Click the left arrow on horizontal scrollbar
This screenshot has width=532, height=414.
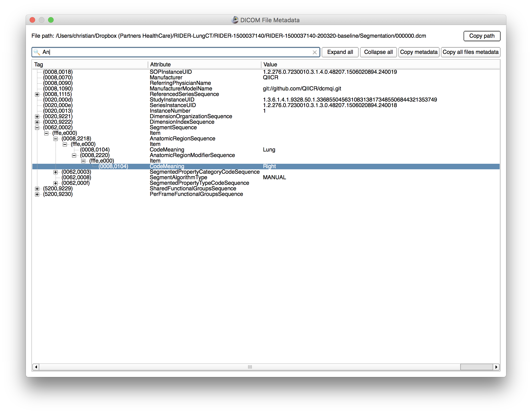point(36,367)
